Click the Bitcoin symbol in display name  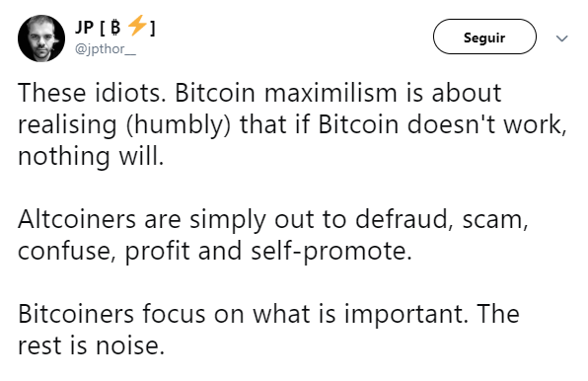(115, 28)
